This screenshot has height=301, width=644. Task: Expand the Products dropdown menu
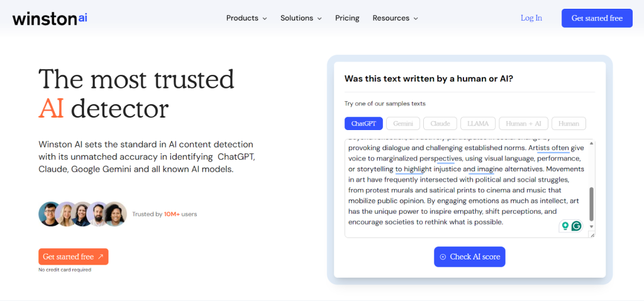pos(247,18)
